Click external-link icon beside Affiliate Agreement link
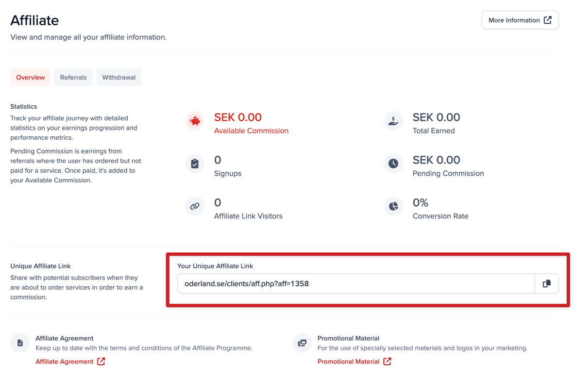The height and width of the screenshot is (392, 575). [101, 361]
